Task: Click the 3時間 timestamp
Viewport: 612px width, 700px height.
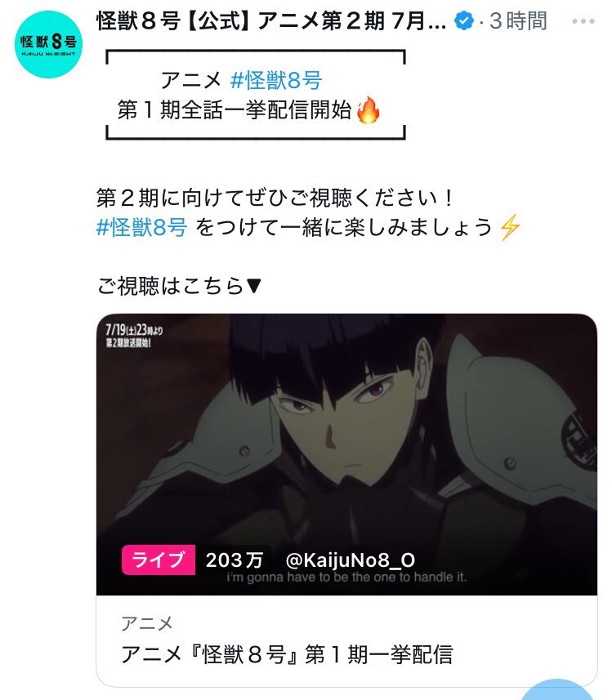Action: [518, 21]
